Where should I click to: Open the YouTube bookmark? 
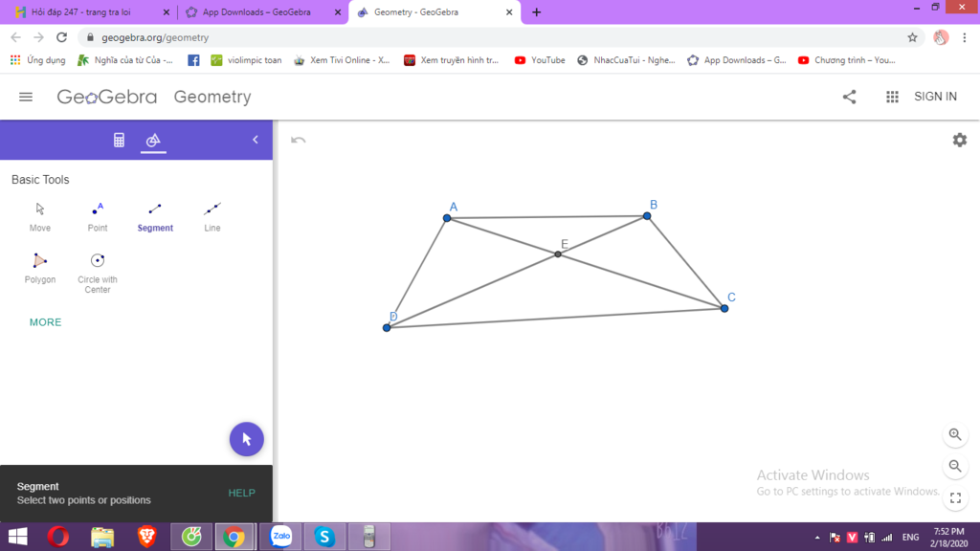[540, 60]
